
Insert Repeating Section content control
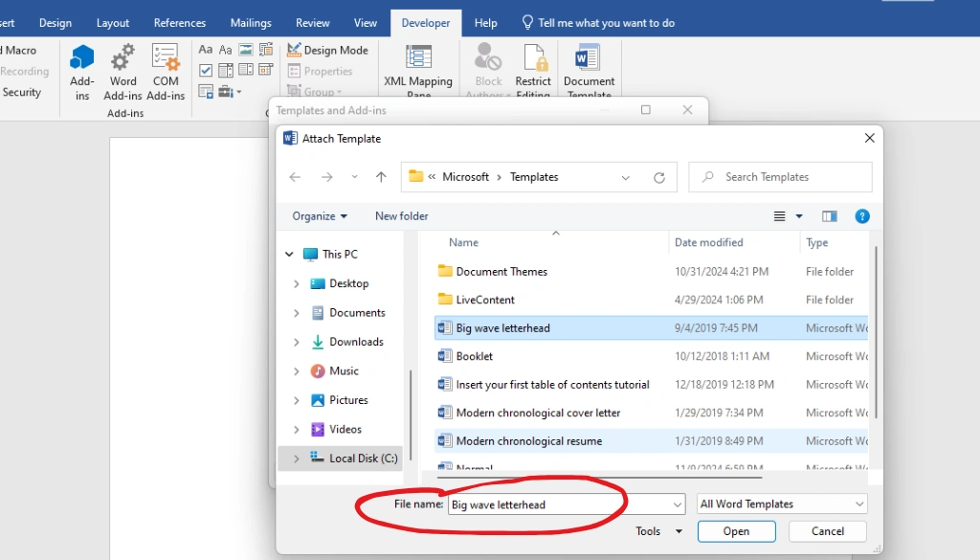click(205, 91)
